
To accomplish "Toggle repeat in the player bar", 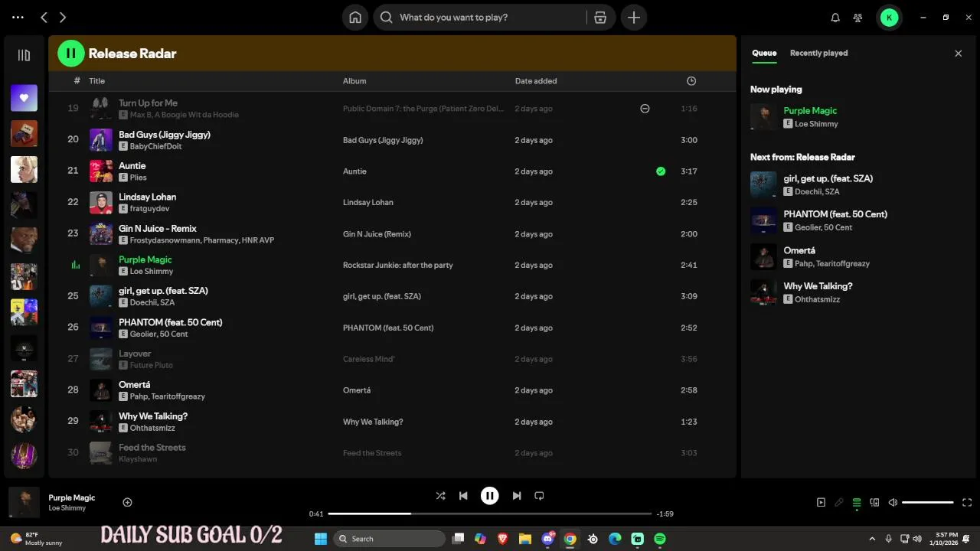I will click(x=539, y=496).
